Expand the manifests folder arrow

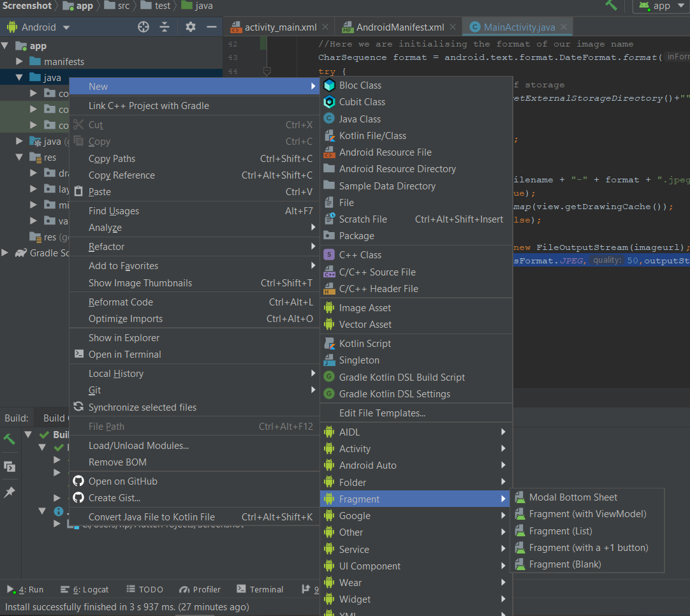tap(20, 62)
